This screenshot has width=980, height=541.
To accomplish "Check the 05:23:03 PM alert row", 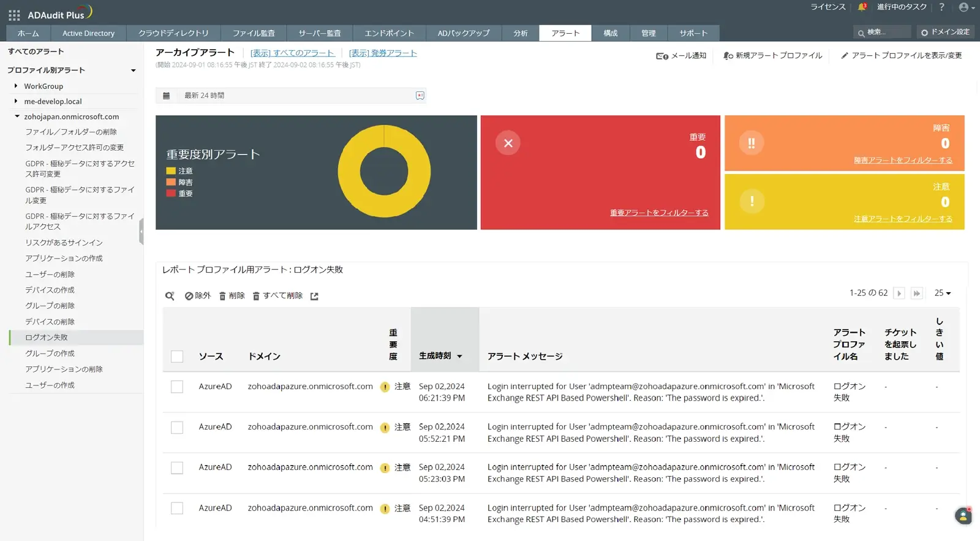I will pyautogui.click(x=177, y=467).
